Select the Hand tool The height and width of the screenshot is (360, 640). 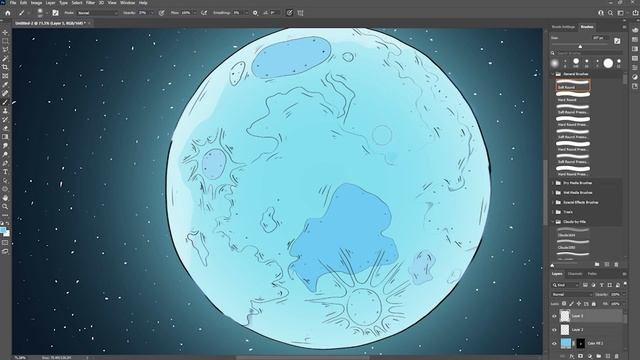(x=5, y=198)
